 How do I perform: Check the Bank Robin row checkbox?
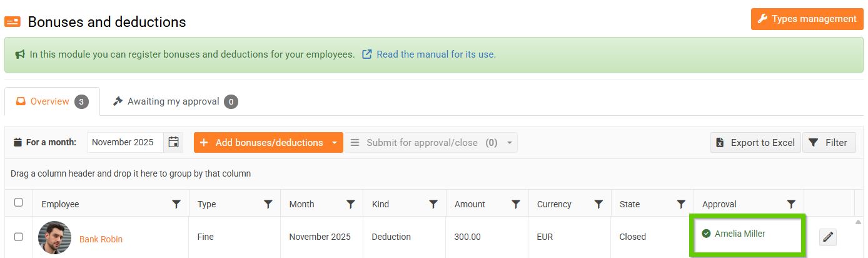pos(19,237)
